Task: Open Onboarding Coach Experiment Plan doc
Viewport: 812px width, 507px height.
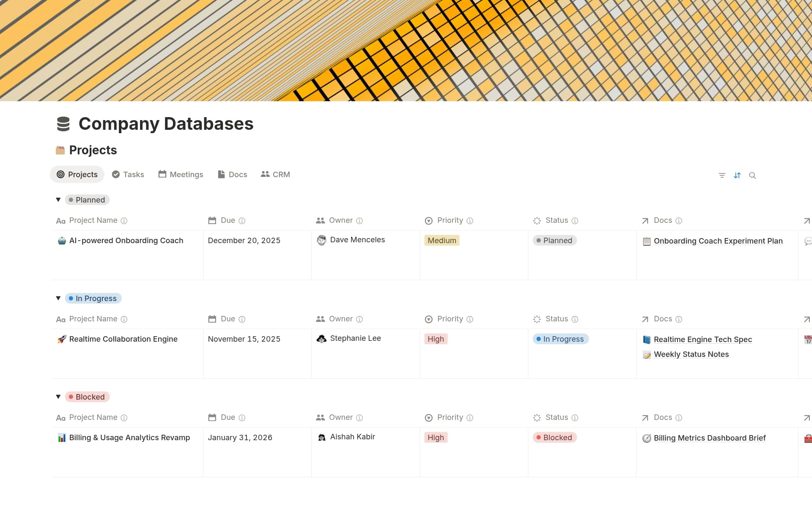Action: click(718, 241)
